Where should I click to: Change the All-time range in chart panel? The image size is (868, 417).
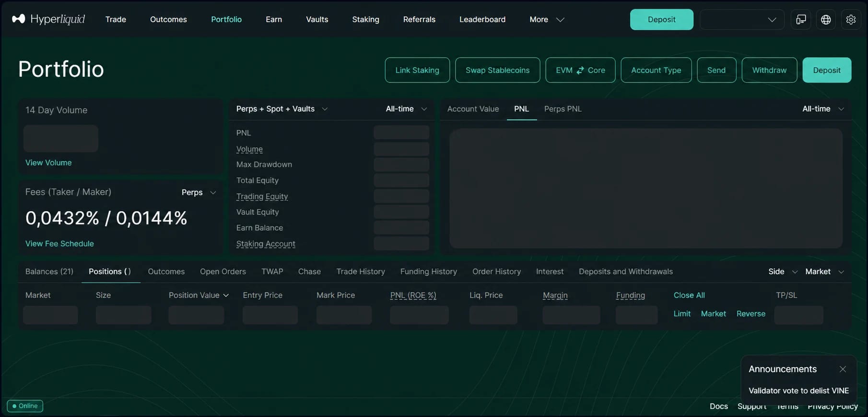pos(823,109)
